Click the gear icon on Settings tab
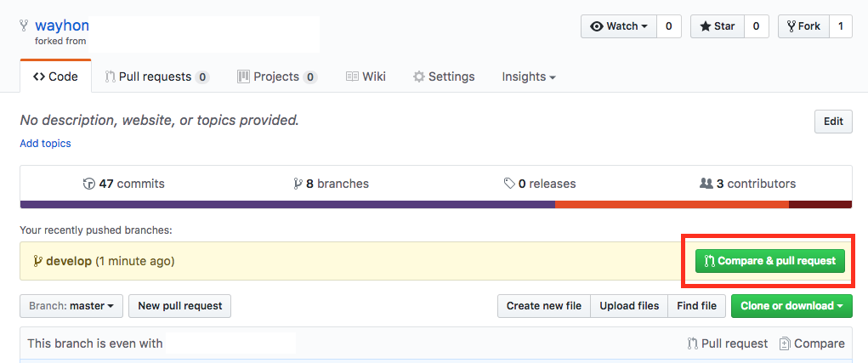Viewport: 868px width, 363px height. tap(419, 77)
